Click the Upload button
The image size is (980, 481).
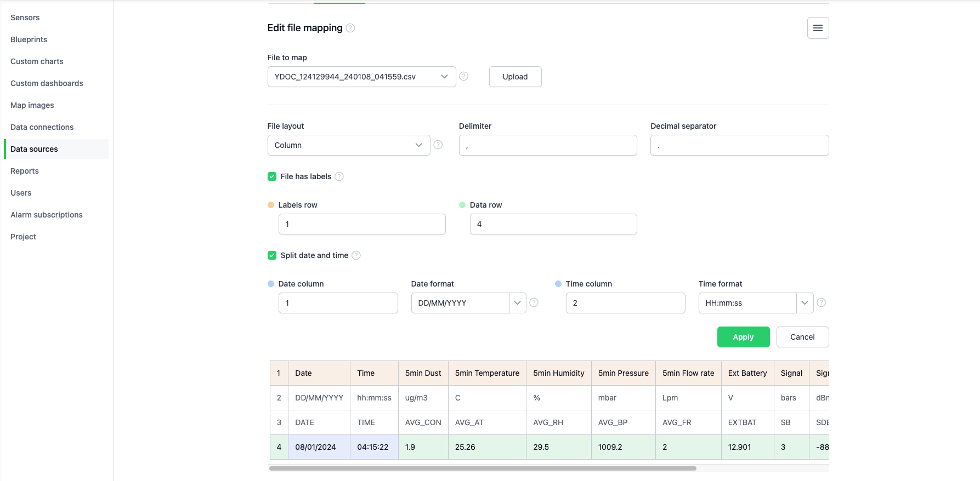pos(515,77)
